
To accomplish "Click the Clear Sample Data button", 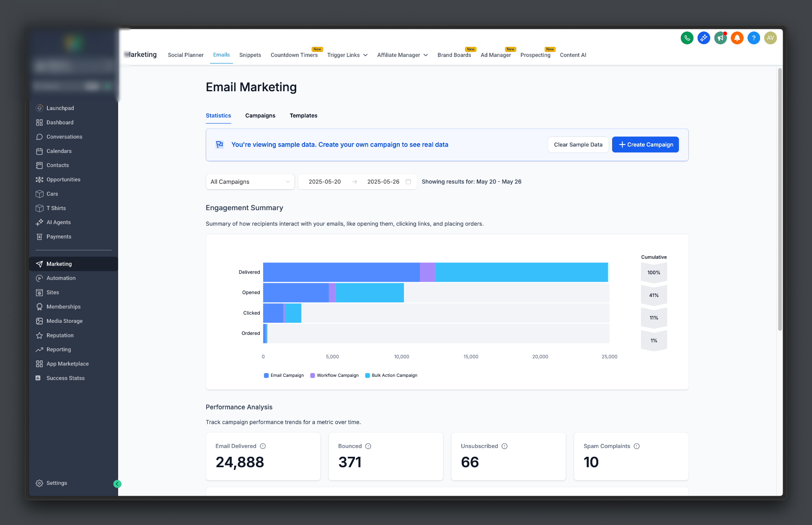I will (x=578, y=145).
